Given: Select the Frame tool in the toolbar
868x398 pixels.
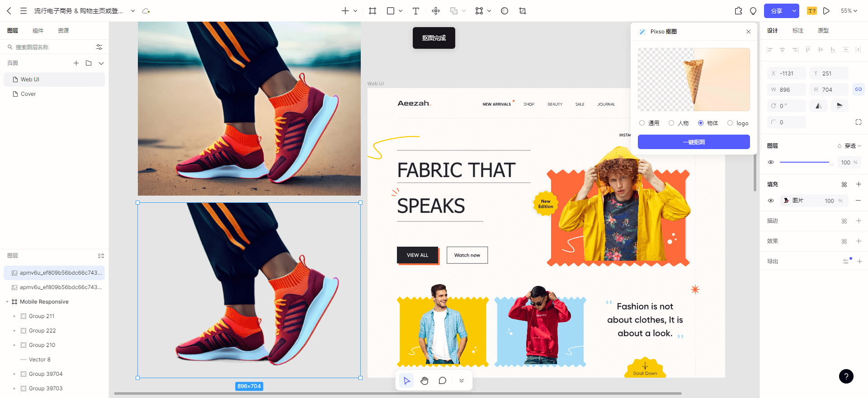Looking at the screenshot, I should pos(373,11).
